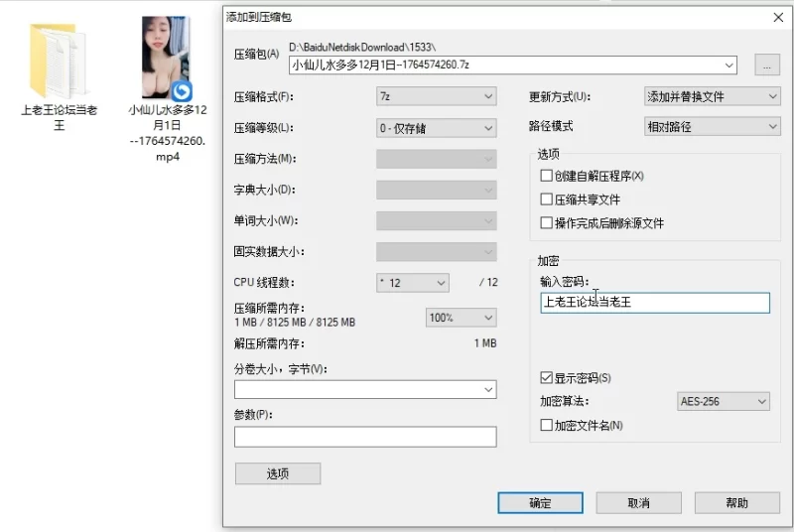Enable 创建自解压程序 checkbox
The height and width of the screenshot is (532, 794).
pos(546,176)
